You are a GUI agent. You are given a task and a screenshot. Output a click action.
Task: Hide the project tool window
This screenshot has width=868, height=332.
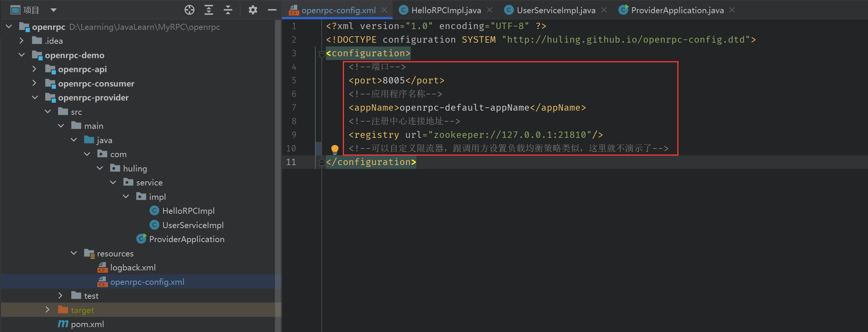[x=272, y=10]
